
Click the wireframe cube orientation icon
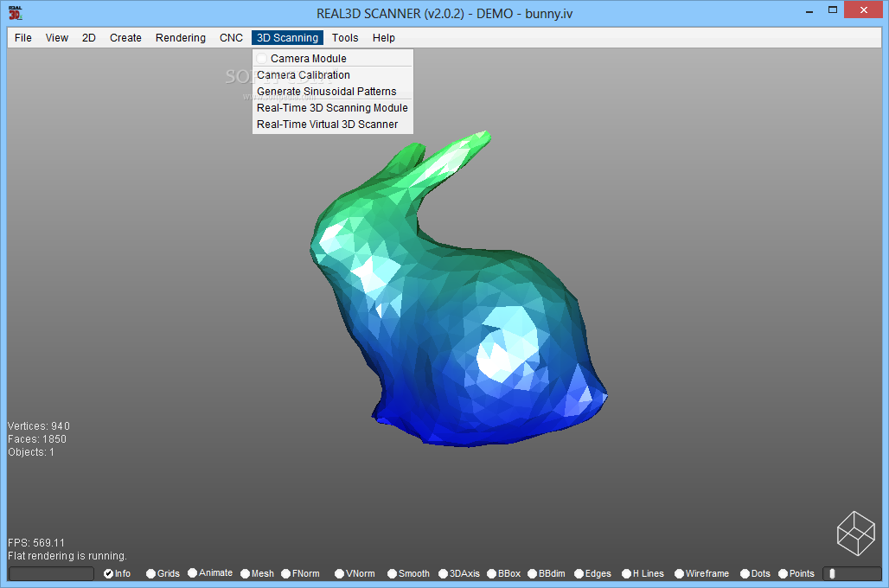point(855,534)
